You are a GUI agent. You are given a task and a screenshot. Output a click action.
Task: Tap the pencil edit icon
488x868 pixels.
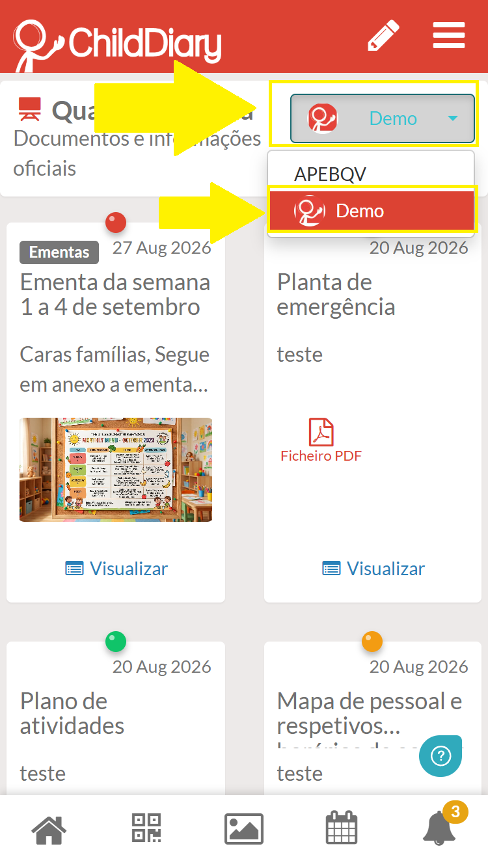click(384, 36)
